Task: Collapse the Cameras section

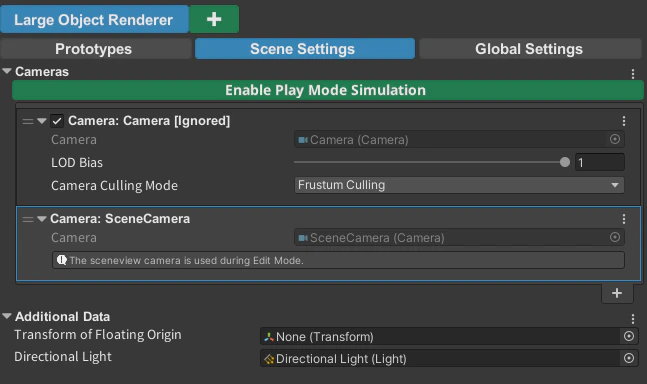Action: [7, 71]
